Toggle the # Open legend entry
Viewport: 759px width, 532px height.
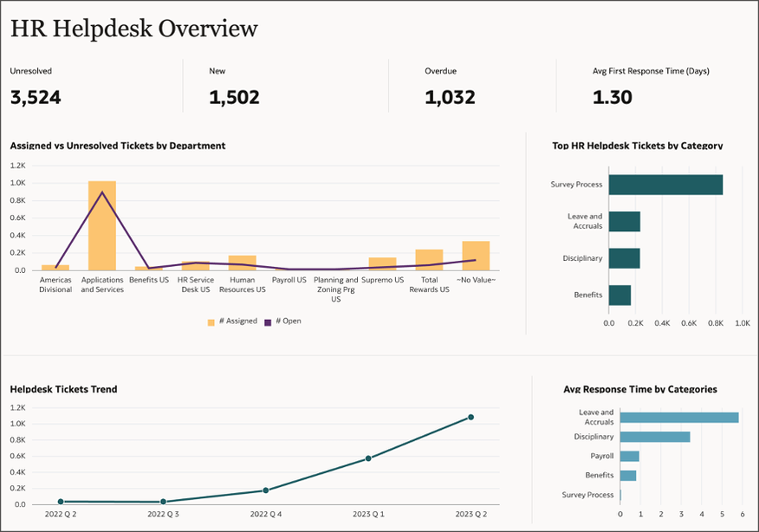coord(286,321)
